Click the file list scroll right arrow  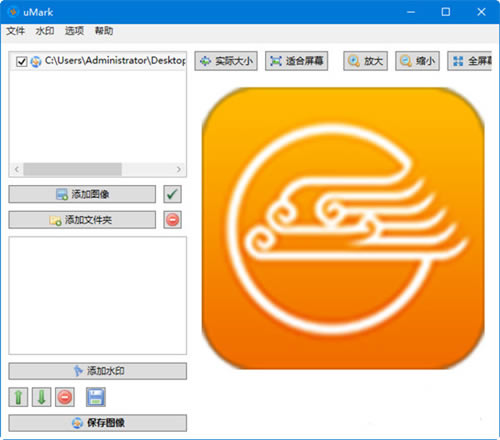[179, 169]
